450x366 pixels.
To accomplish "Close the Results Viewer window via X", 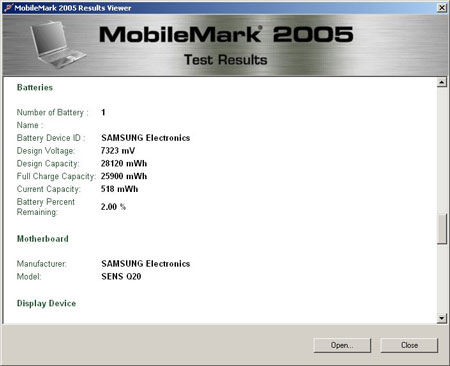I will [442, 8].
